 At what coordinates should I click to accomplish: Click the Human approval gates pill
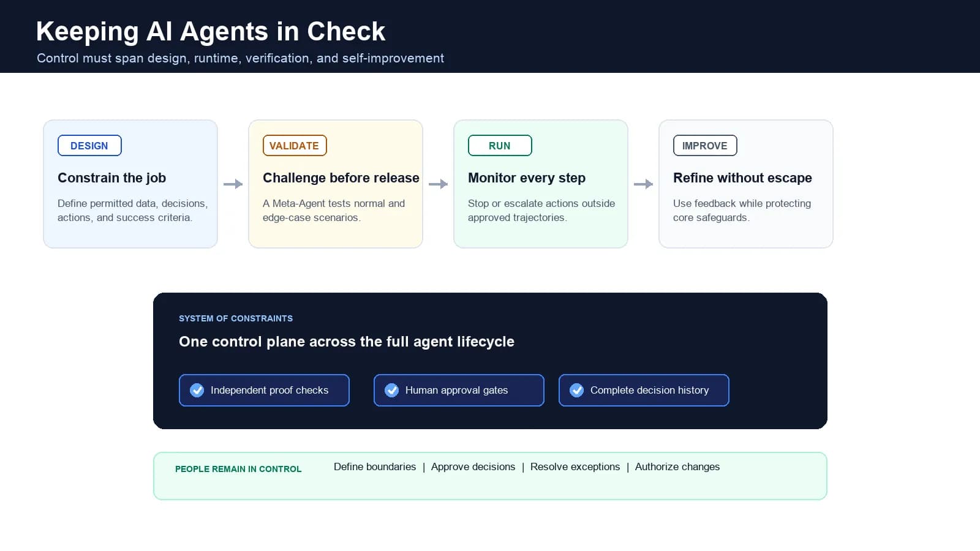tap(459, 390)
